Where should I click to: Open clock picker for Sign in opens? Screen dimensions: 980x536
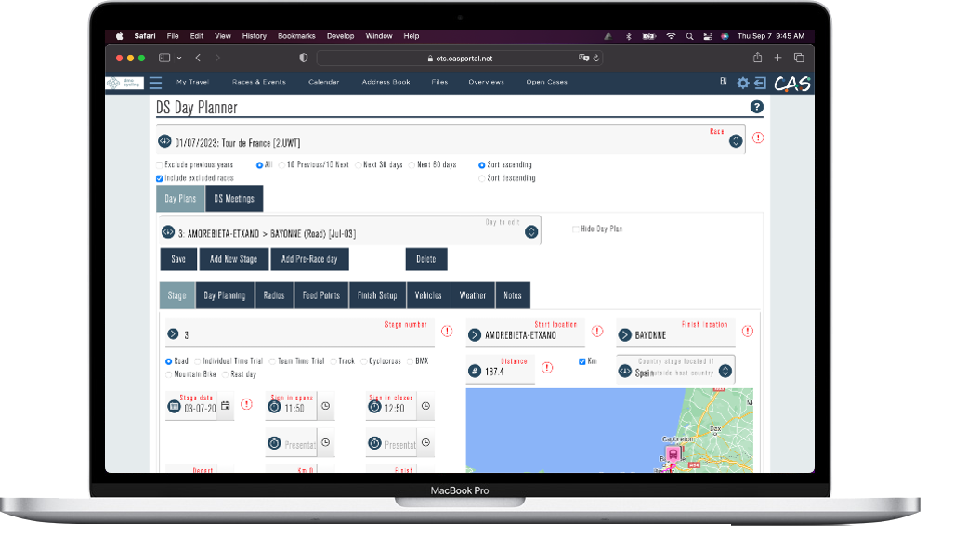click(x=326, y=406)
